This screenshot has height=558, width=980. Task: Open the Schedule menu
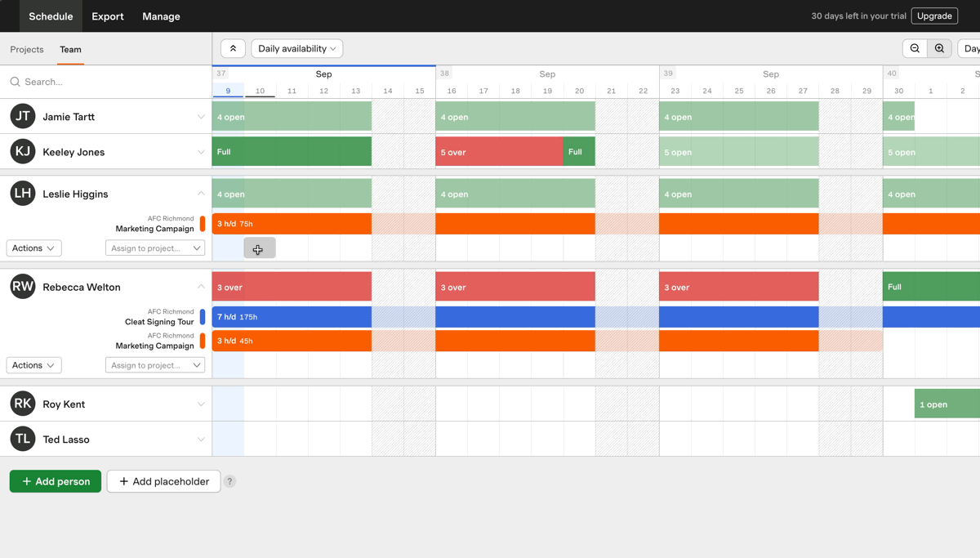coord(51,16)
